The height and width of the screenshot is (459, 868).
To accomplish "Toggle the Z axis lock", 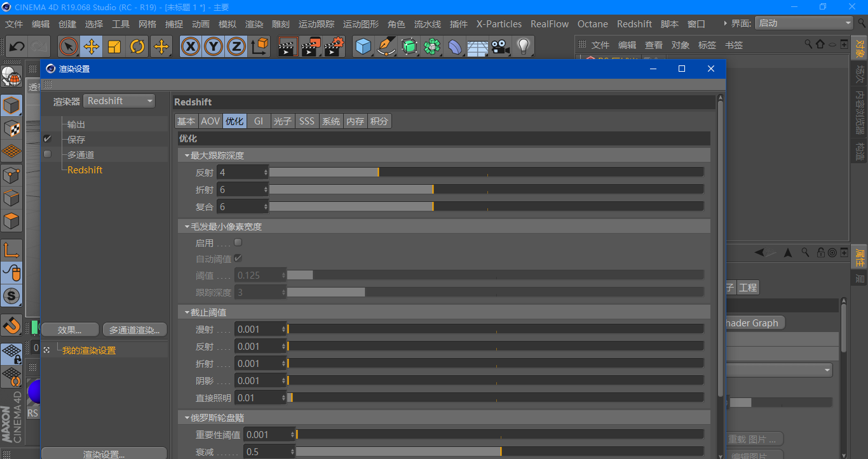I will tap(236, 46).
